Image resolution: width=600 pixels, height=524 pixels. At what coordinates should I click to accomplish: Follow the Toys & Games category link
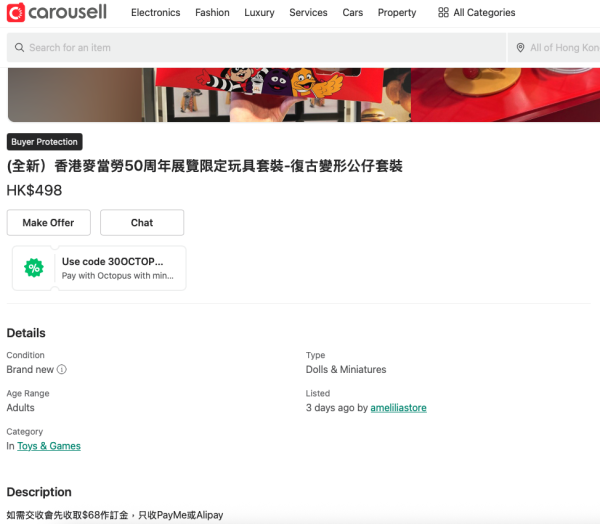49,446
